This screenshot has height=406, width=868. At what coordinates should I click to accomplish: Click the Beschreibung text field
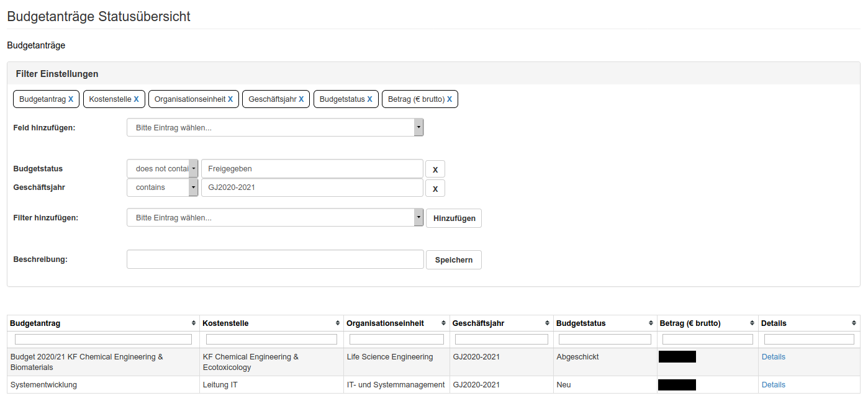(x=275, y=259)
